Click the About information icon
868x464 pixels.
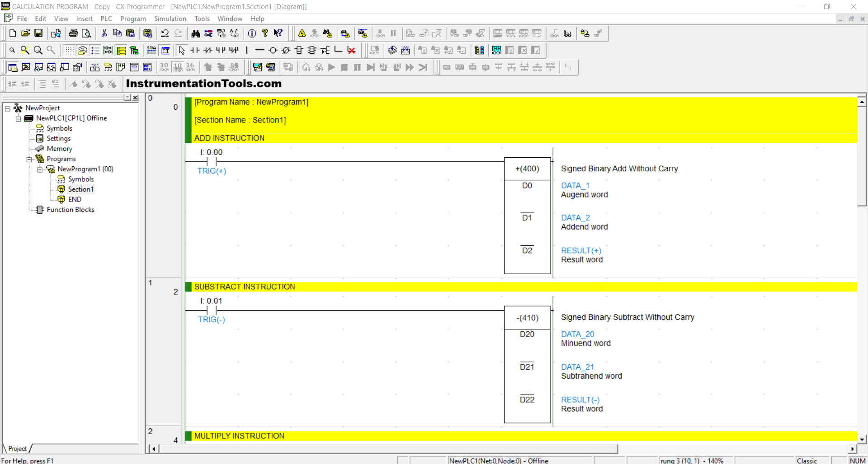pos(252,33)
